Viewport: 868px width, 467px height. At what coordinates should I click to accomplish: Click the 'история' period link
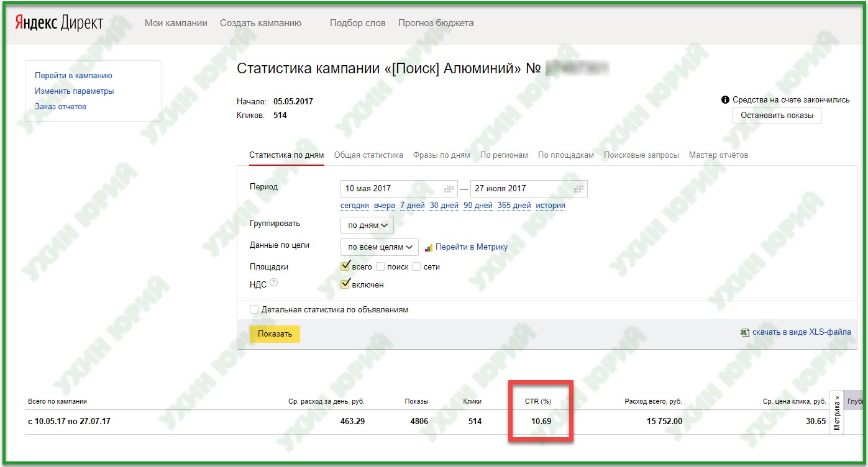pyautogui.click(x=550, y=206)
